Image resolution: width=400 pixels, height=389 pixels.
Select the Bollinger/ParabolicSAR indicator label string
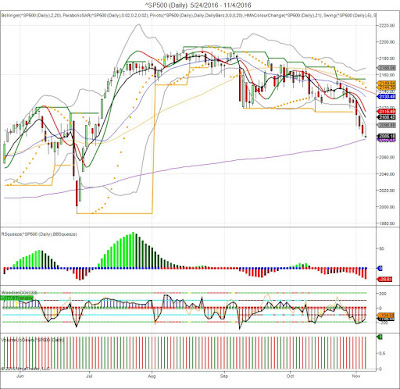pos(189,15)
